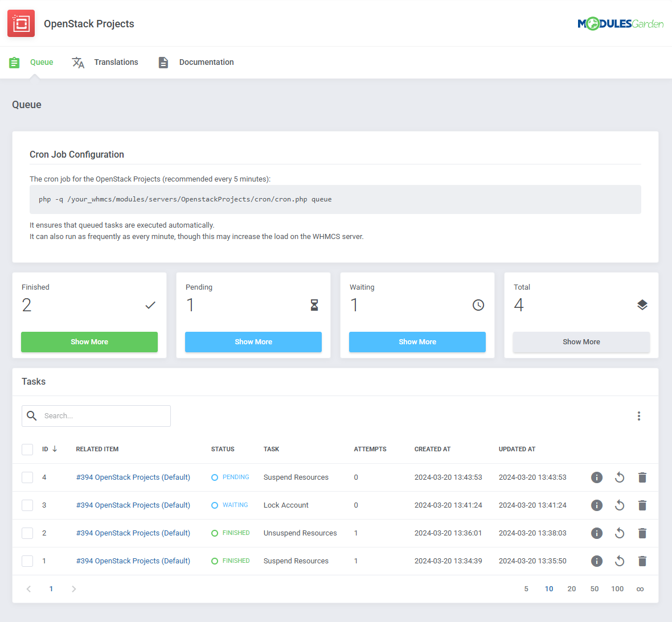
Task: Delete task 3 Lock Account
Action: (x=642, y=505)
